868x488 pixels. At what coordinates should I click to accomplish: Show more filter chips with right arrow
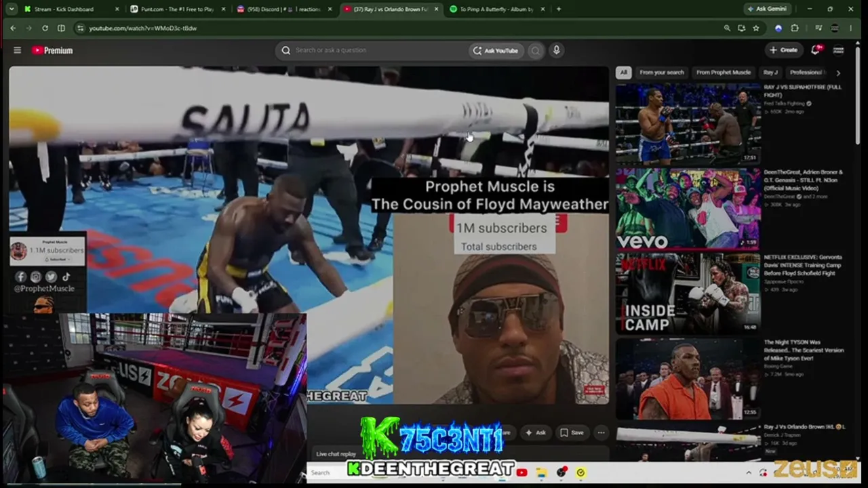[838, 73]
